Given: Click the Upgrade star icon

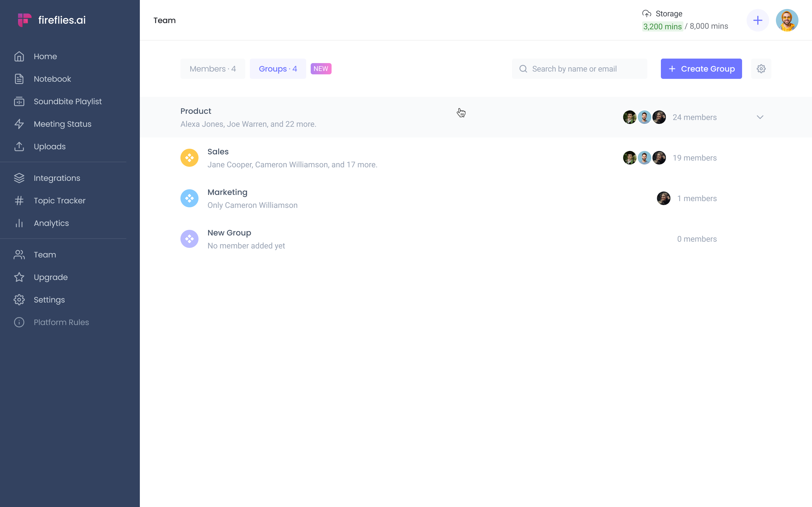Looking at the screenshot, I should pyautogui.click(x=19, y=277).
